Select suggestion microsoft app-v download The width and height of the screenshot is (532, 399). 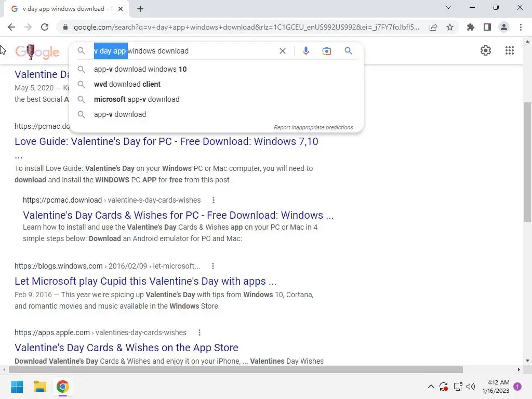(137, 99)
